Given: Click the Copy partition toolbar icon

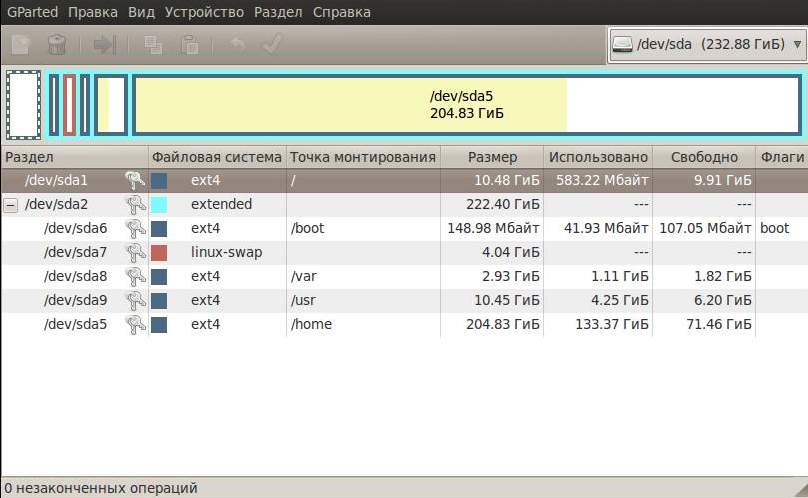Looking at the screenshot, I should (153, 45).
